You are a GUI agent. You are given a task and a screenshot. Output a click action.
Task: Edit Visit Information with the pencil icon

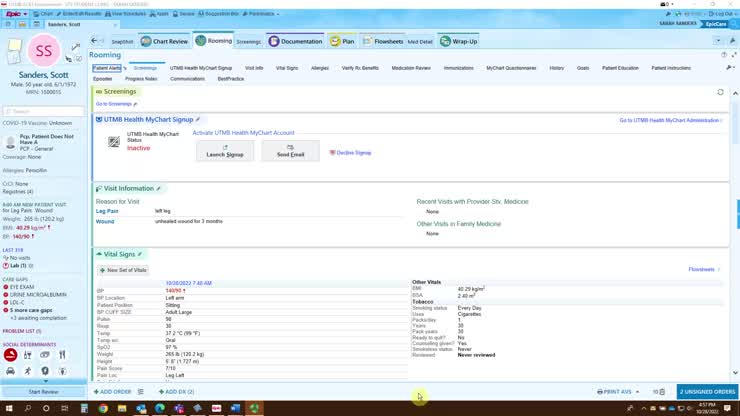point(158,188)
